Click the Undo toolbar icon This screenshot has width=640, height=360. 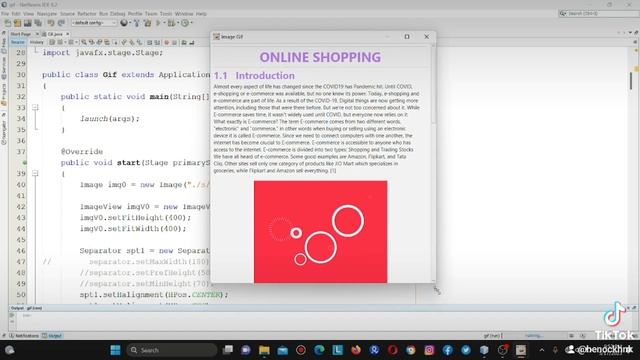[51, 23]
